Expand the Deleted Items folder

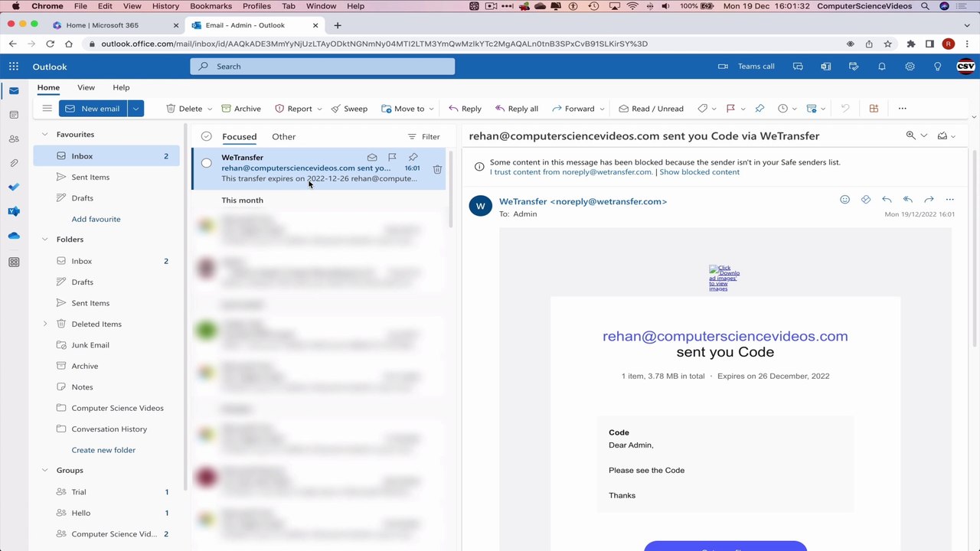(x=44, y=324)
